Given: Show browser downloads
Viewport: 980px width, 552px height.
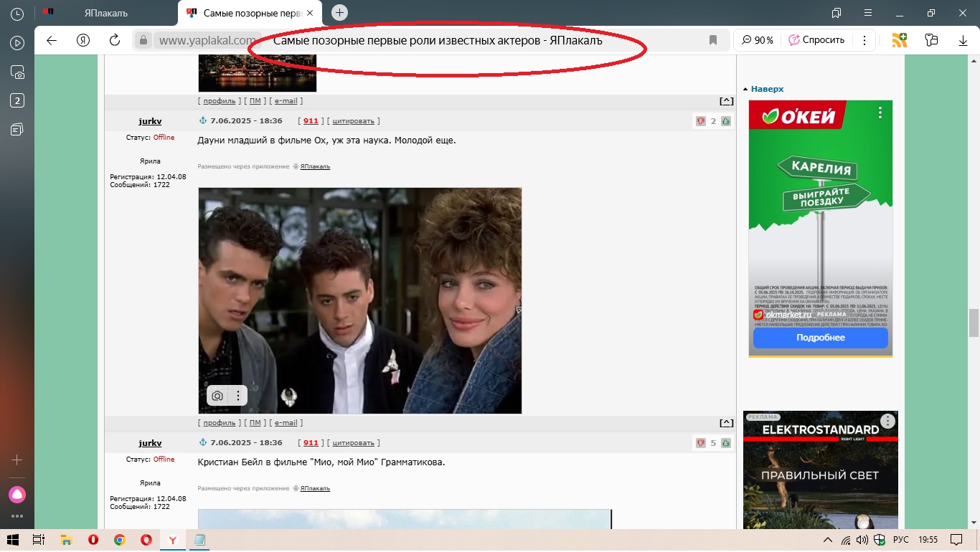Looking at the screenshot, I should [x=963, y=40].
